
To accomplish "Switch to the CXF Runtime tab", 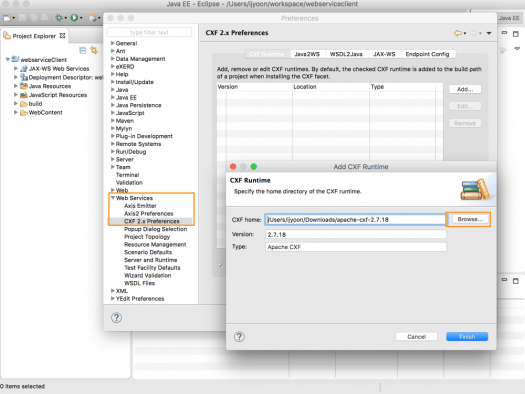I will click(267, 54).
